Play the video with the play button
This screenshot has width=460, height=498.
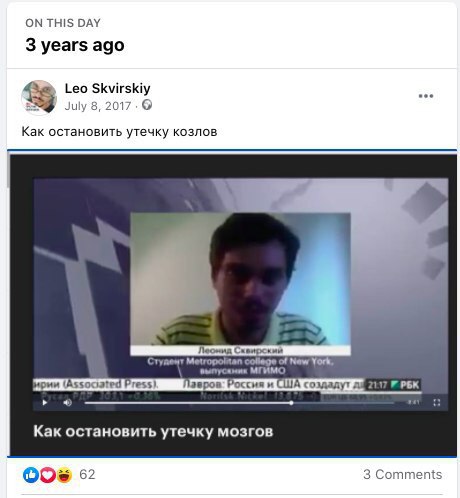pos(45,403)
